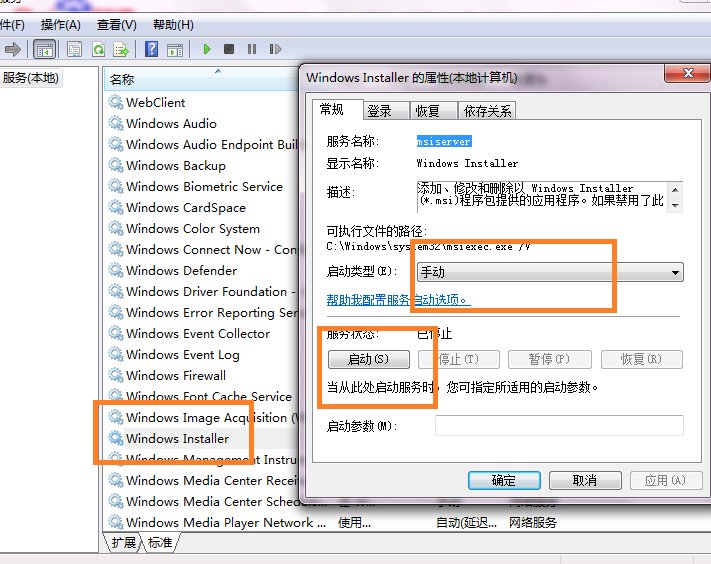Sort list by 名称 column header

click(x=201, y=79)
